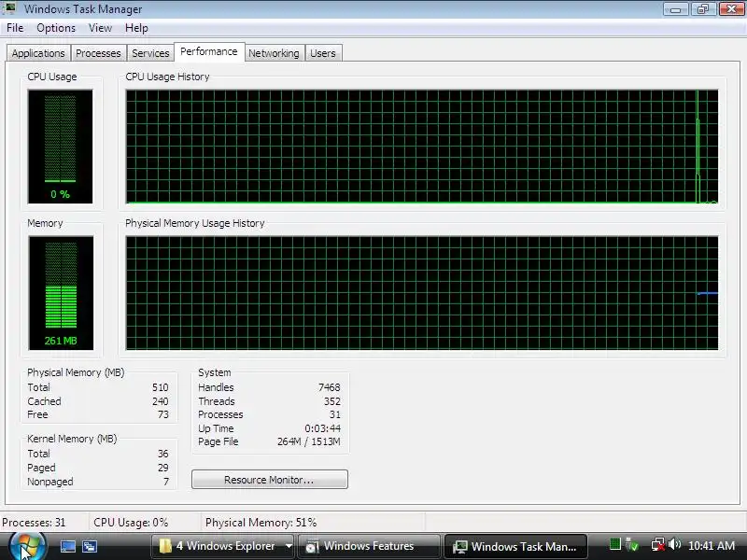Close the Windows Task Manager window

pos(731,9)
